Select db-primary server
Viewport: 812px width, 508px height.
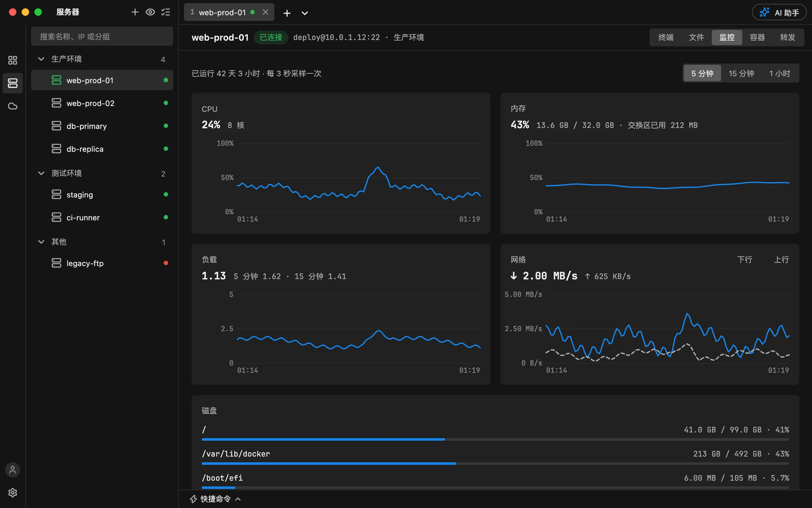click(x=102, y=126)
